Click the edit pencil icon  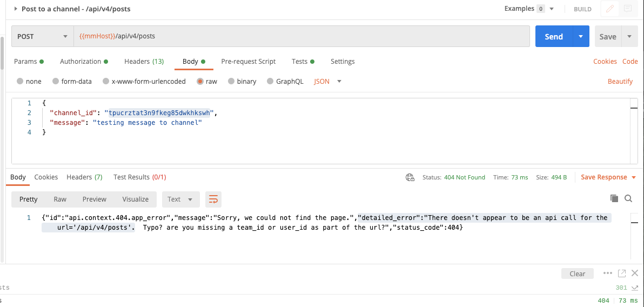(610, 9)
